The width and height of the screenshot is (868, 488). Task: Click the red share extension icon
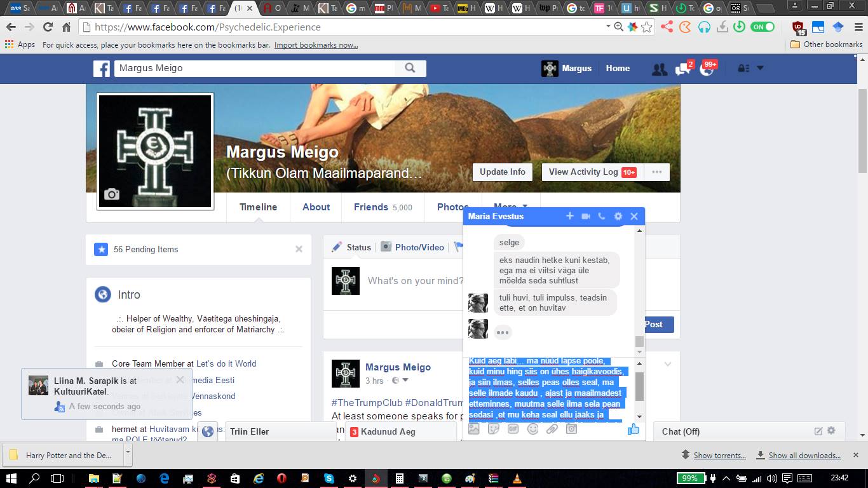click(x=667, y=27)
